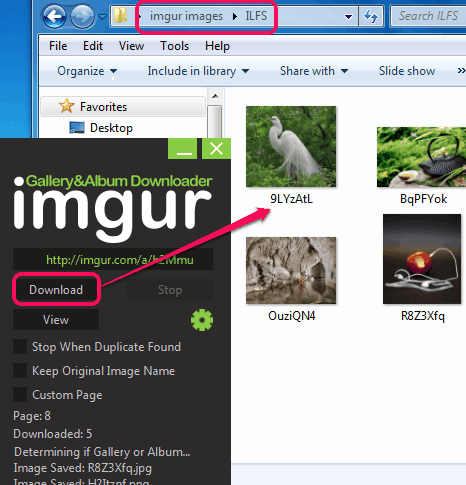Screen dimensions: 466x485
Task: Open the File menu
Action: click(58, 46)
